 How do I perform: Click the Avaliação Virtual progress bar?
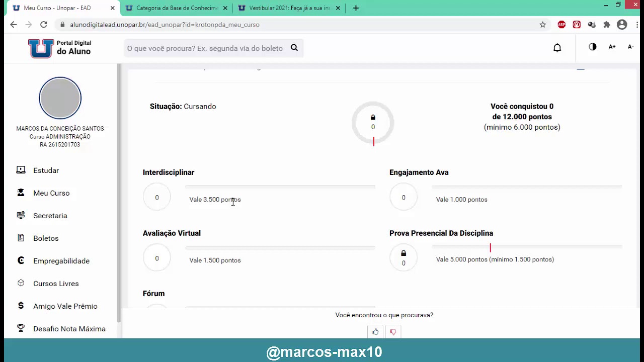(280, 247)
